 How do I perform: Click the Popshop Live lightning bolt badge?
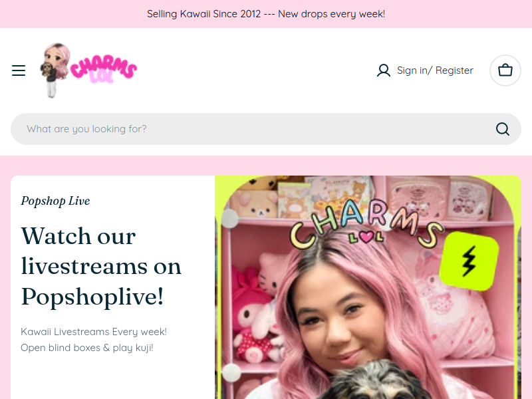tap(469, 261)
